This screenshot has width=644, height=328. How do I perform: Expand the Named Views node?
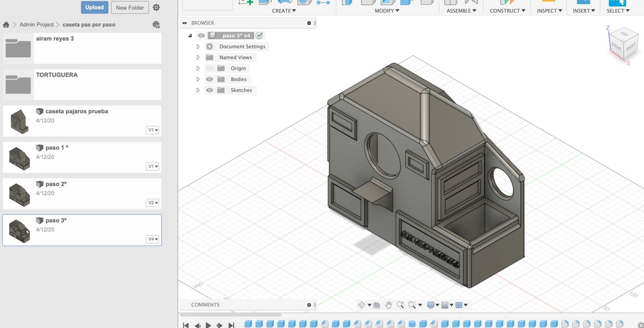(x=198, y=57)
